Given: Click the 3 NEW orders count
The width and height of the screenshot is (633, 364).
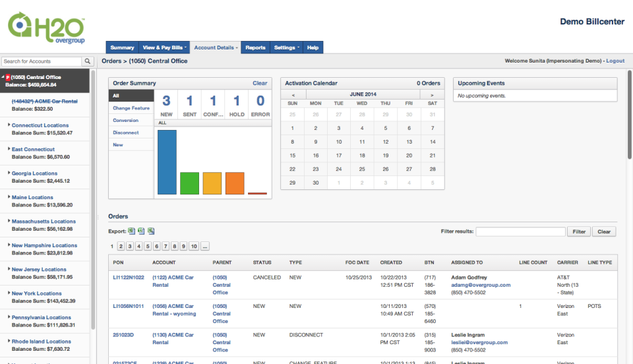Looking at the screenshot, I should 166,105.
